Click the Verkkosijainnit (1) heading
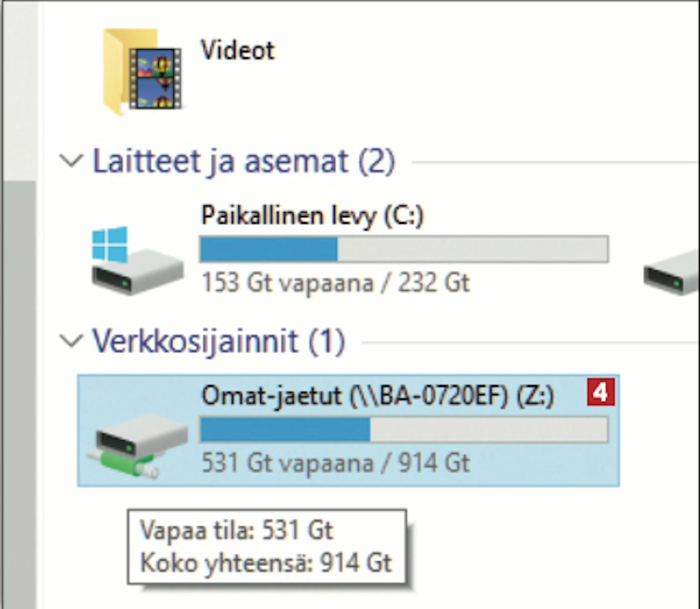This screenshot has width=700, height=609. click(x=218, y=341)
